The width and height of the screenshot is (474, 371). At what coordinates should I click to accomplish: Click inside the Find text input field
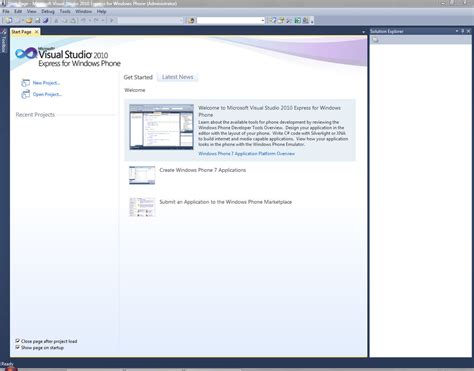click(229, 21)
